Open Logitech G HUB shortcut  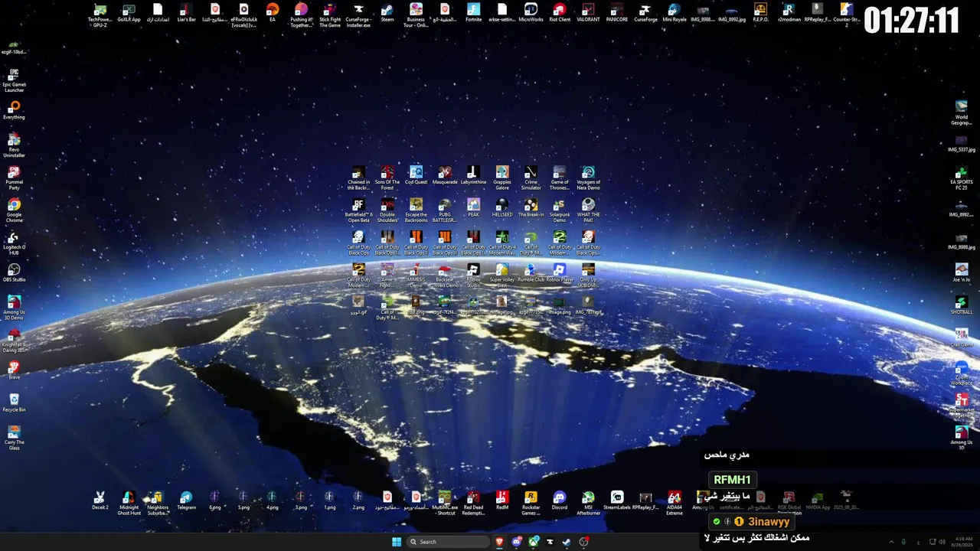pyautogui.click(x=14, y=243)
